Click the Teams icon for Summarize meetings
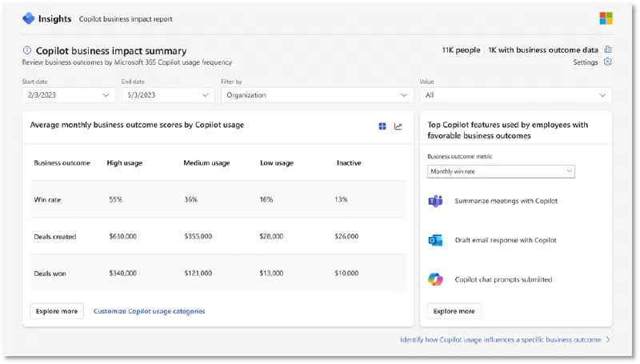The image size is (640, 364). tap(435, 201)
